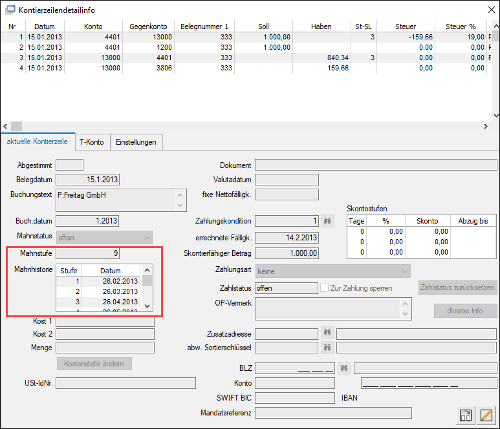Click the Zahlungskondition field showing 1

click(x=287, y=221)
